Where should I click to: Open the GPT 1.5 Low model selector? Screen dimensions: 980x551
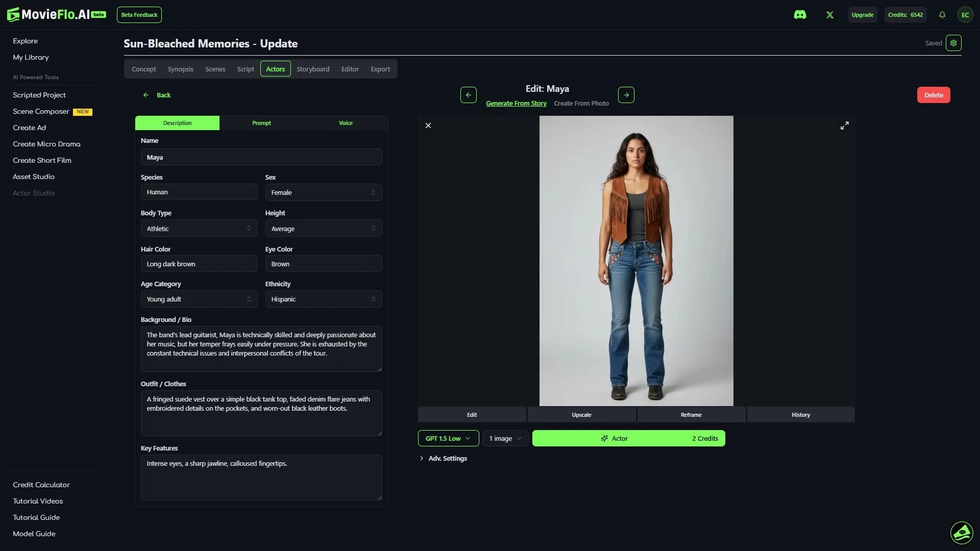(x=448, y=438)
